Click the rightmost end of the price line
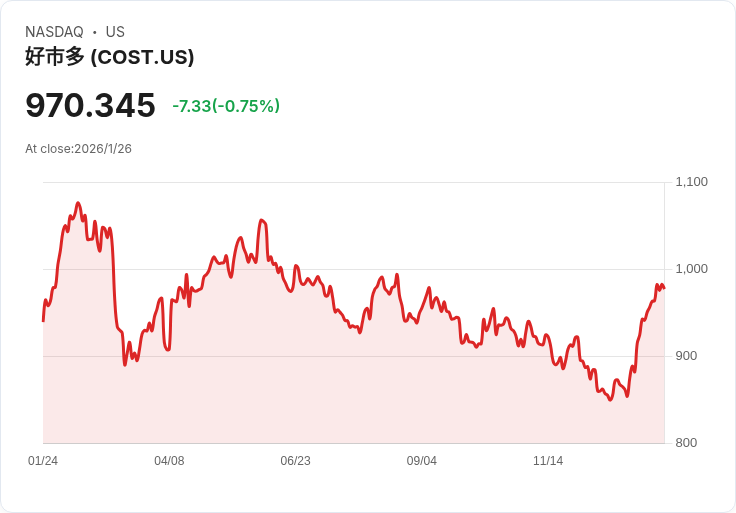 [664, 288]
